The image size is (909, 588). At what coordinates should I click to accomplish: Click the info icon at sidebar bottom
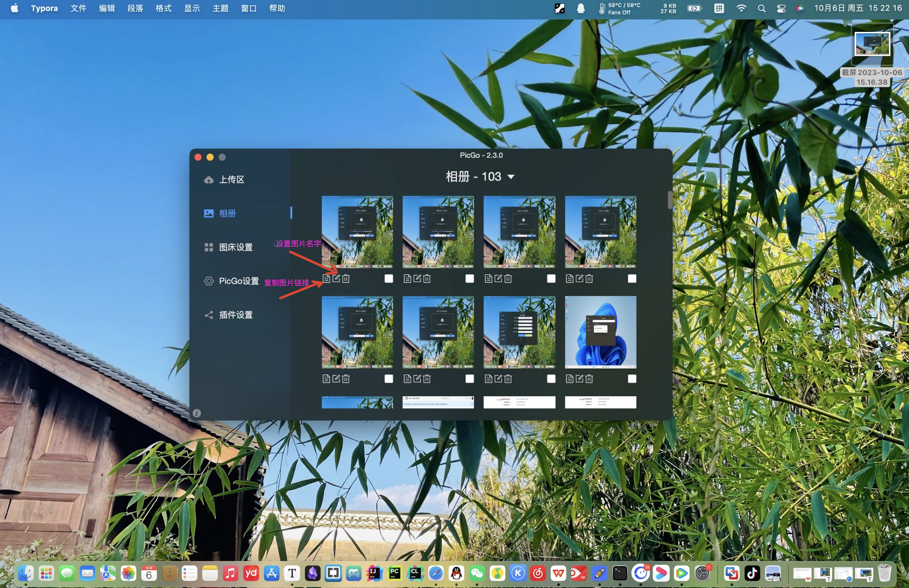pyautogui.click(x=197, y=413)
